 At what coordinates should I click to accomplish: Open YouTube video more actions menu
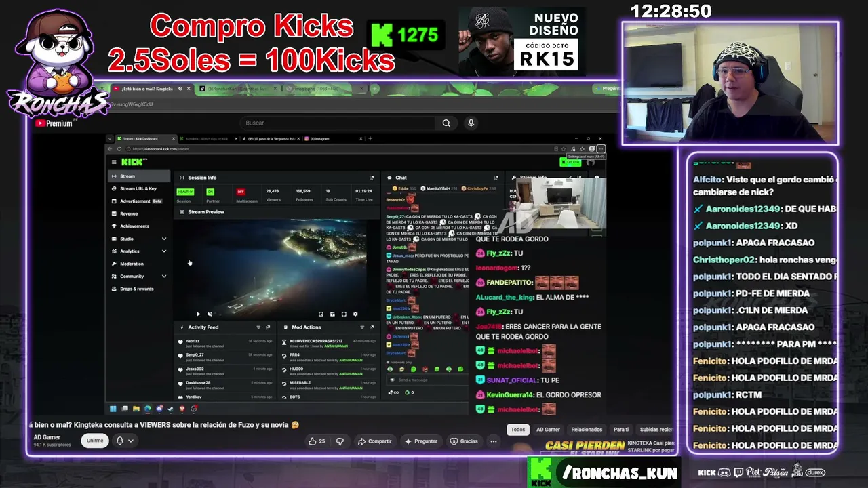[x=494, y=441]
